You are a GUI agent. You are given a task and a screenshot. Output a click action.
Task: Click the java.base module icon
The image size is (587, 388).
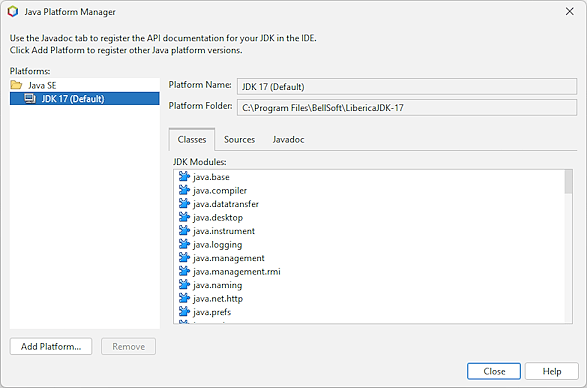(x=184, y=176)
